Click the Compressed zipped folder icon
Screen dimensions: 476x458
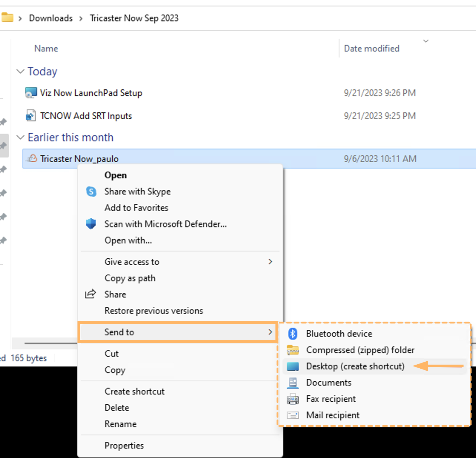[293, 350]
